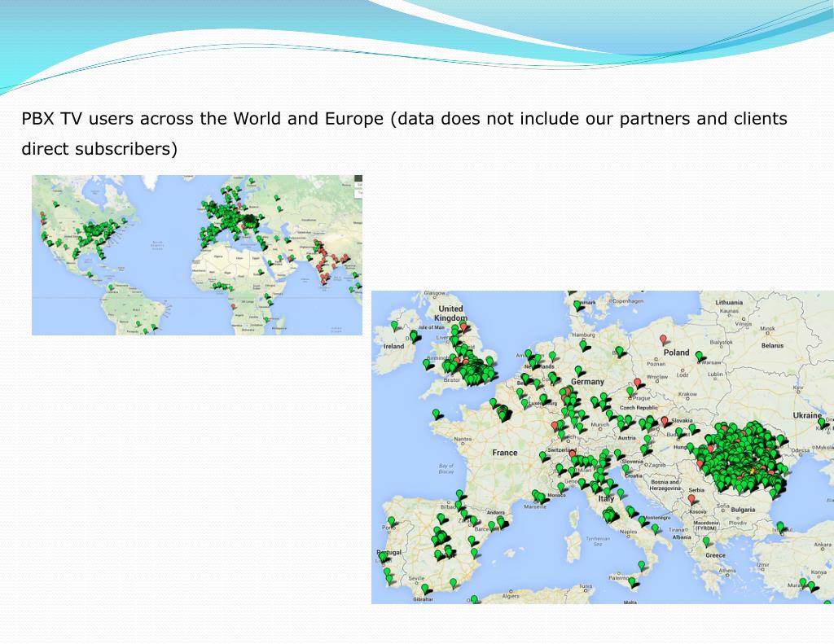Click the 'Ankara' city label
This screenshot has height=644, width=834.
[823, 544]
